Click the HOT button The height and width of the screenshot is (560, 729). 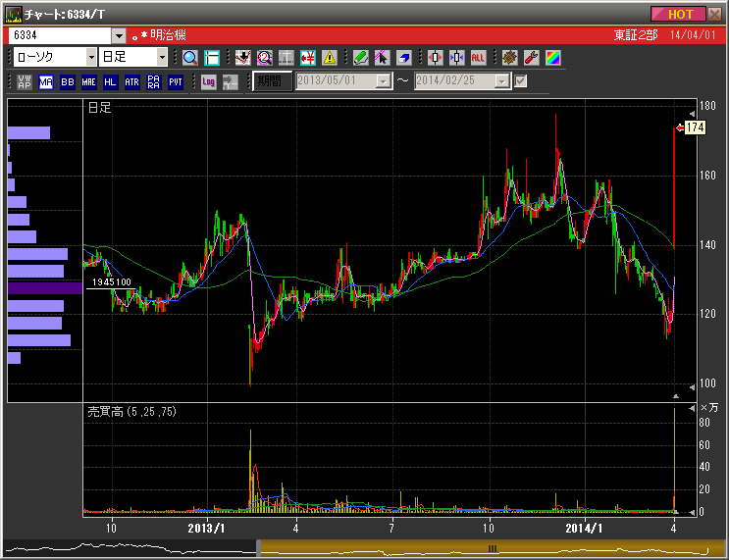point(679,14)
